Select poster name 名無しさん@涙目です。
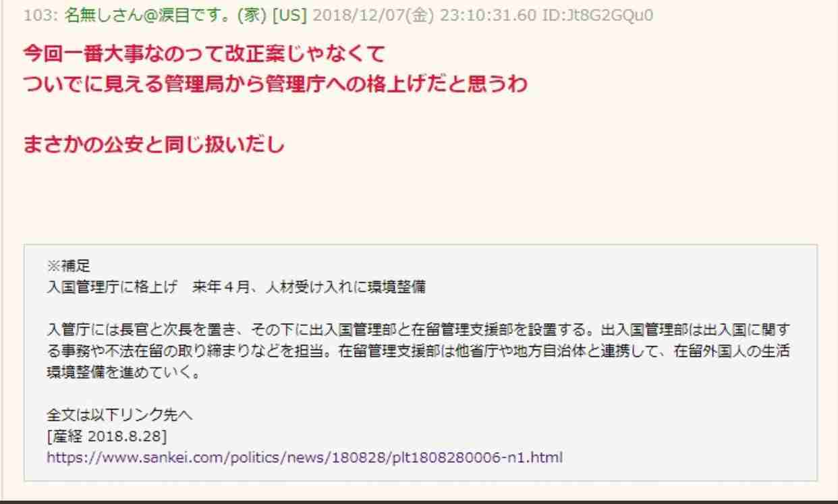 pos(123,16)
